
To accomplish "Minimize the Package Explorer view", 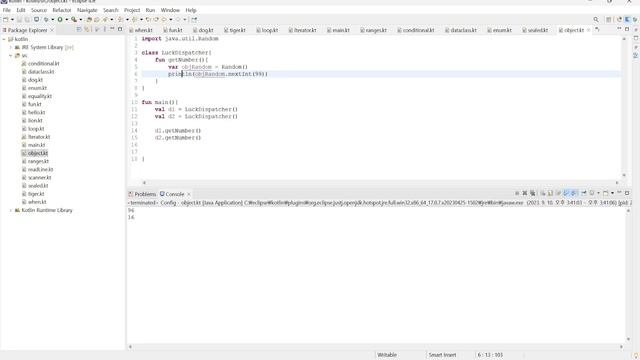I will (112, 29).
